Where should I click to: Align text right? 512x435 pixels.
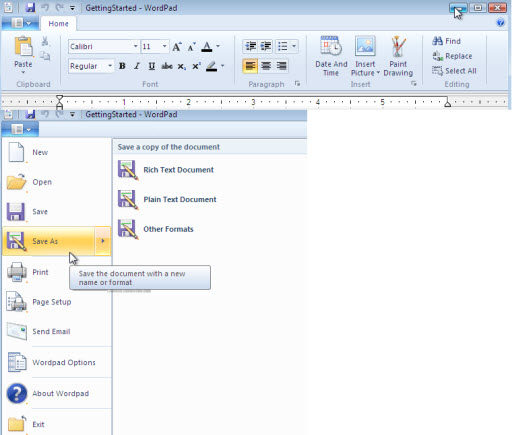tap(282, 66)
